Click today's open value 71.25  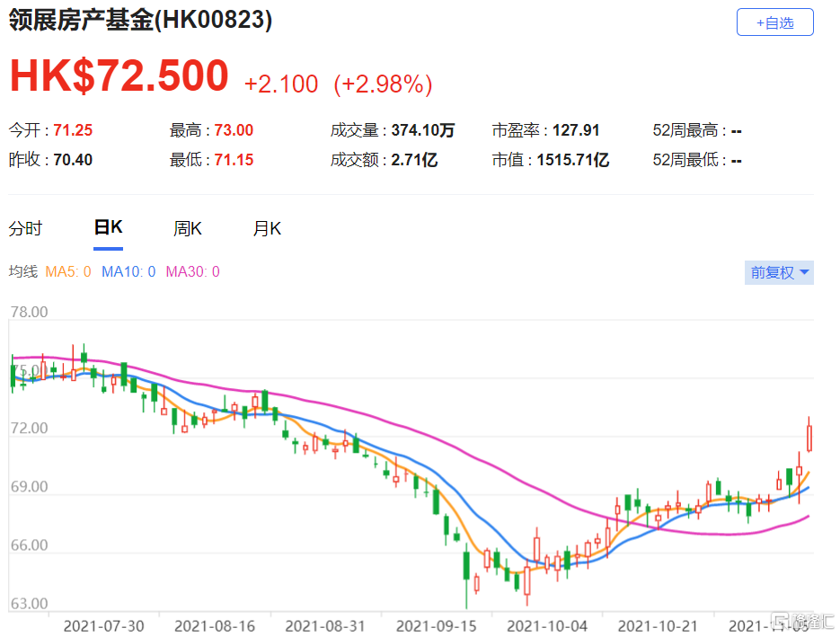73,130
